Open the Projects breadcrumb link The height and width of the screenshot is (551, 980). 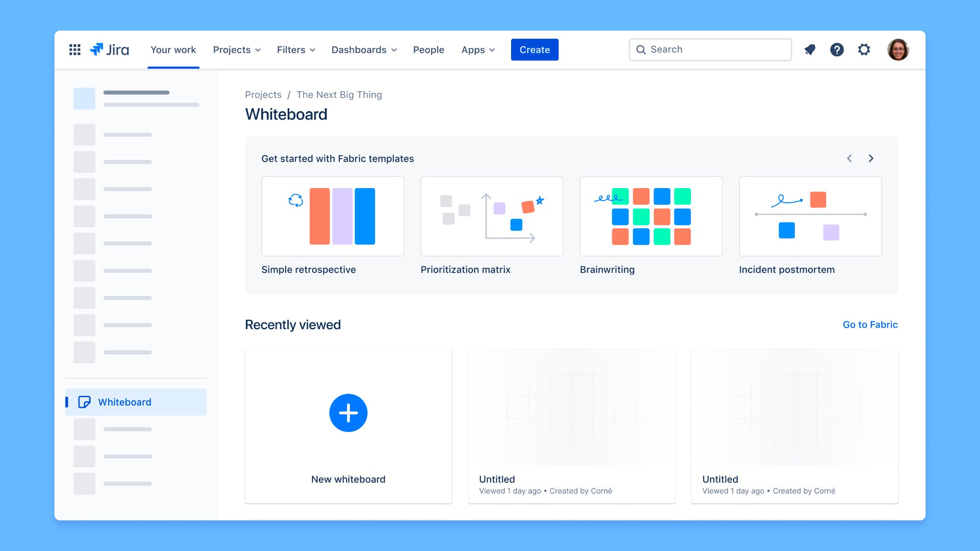263,95
